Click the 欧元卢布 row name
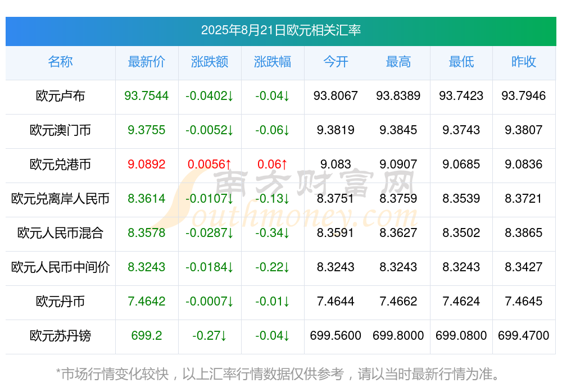 point(60,96)
